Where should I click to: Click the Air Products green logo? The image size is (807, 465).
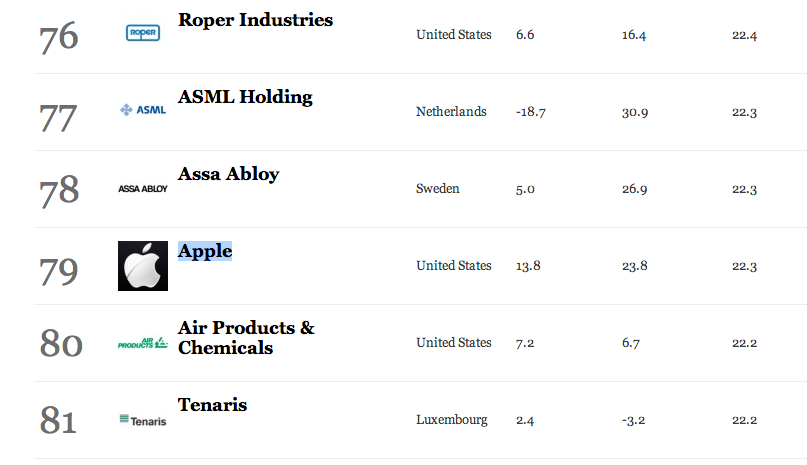coord(143,343)
